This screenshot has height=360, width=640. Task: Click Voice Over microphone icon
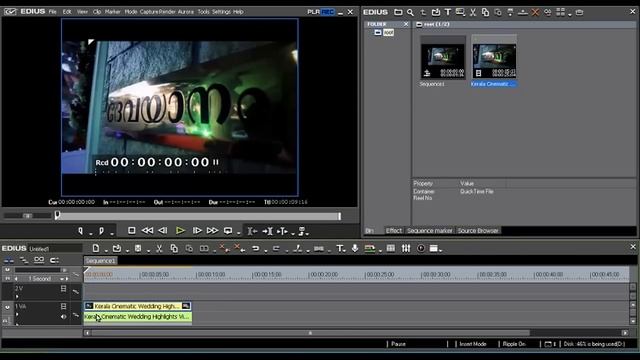click(355, 248)
